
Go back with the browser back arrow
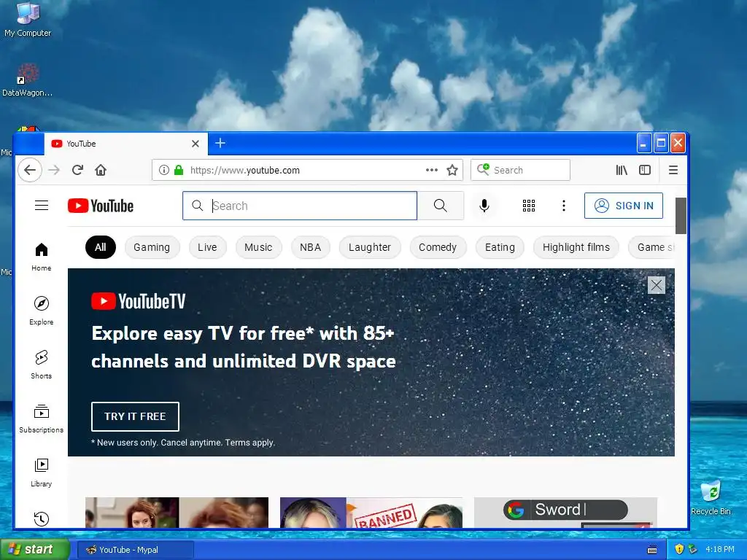point(30,170)
